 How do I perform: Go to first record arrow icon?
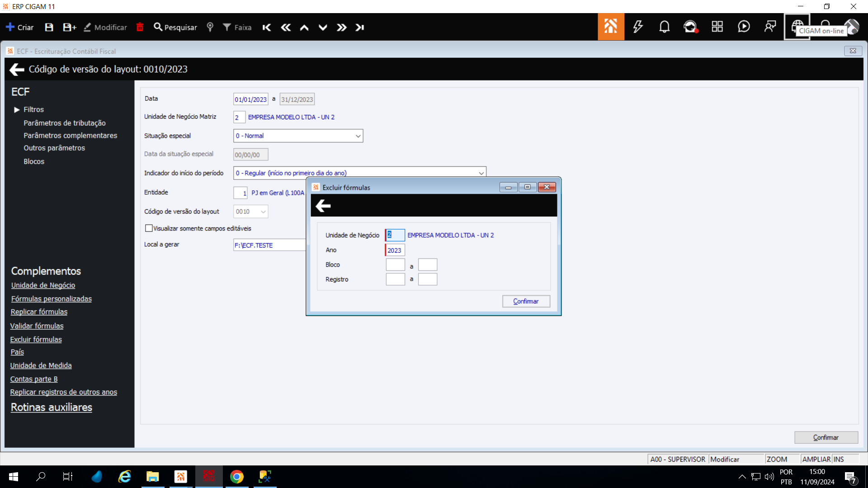267,28
